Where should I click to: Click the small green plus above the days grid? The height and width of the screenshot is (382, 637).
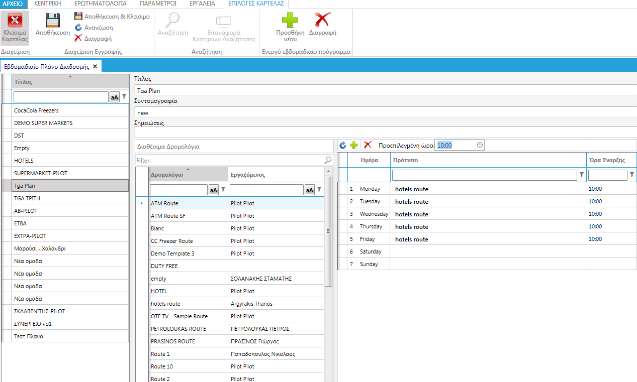354,145
